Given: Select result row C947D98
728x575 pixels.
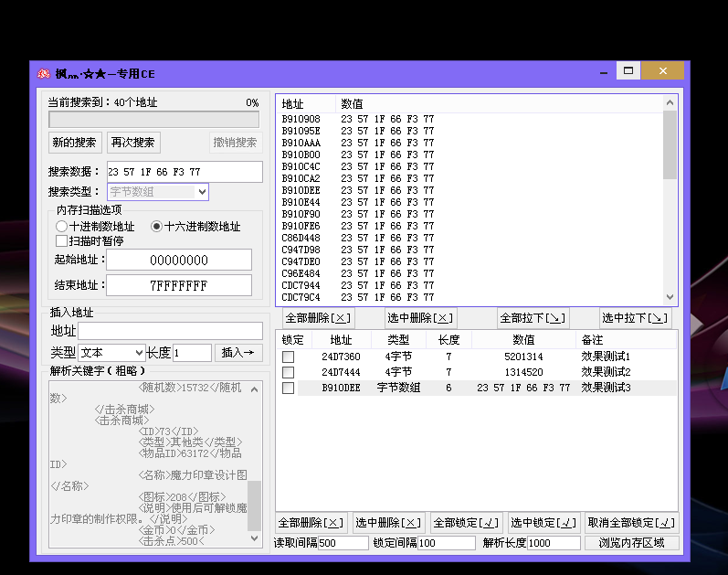Looking at the screenshot, I should pyautogui.click(x=470, y=250).
